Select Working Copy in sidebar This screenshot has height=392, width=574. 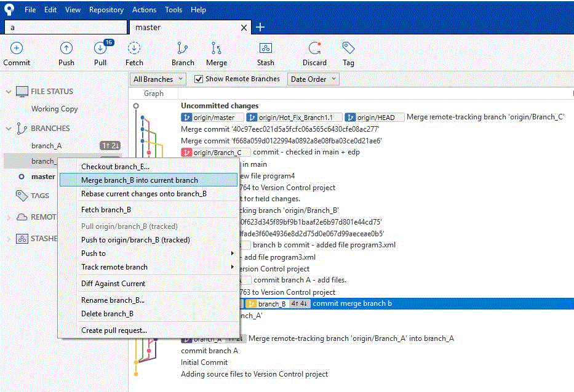pos(54,109)
